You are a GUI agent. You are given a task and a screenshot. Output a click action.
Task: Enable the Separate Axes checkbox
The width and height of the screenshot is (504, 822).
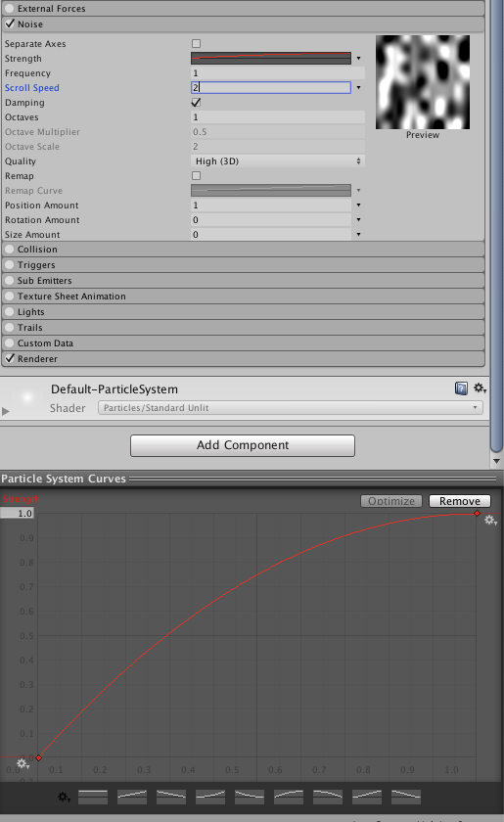pos(196,43)
